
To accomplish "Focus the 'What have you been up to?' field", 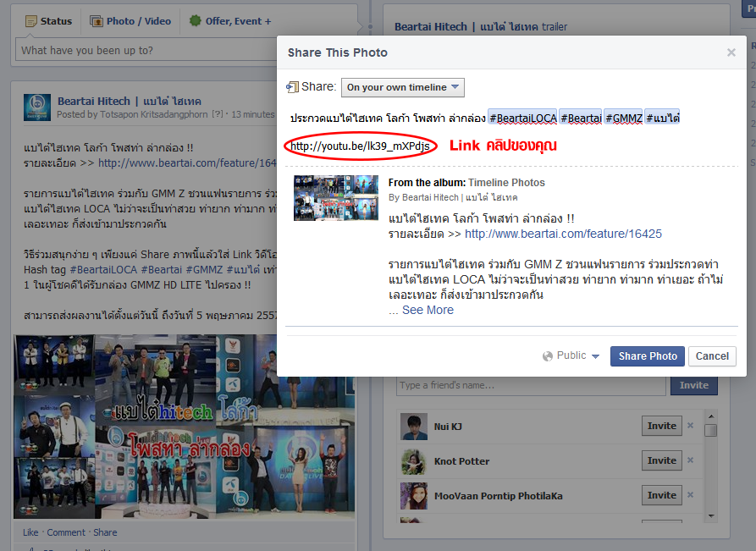I will pyautogui.click(x=147, y=50).
